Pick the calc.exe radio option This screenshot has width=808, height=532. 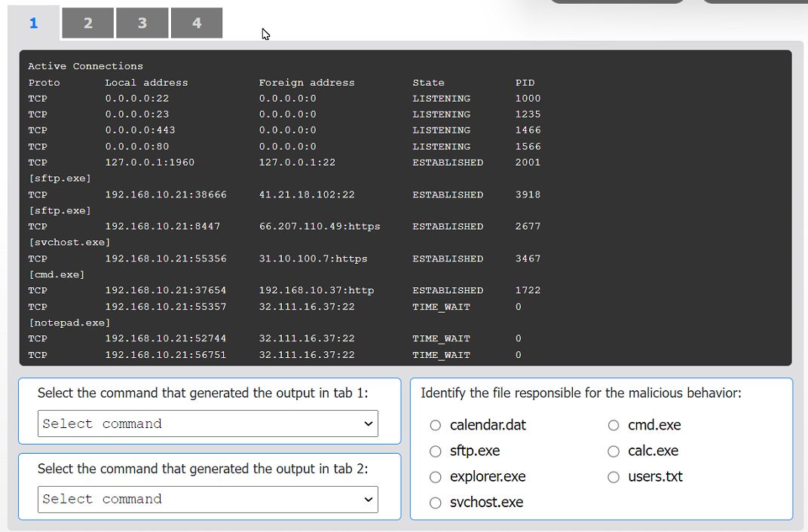coord(614,451)
